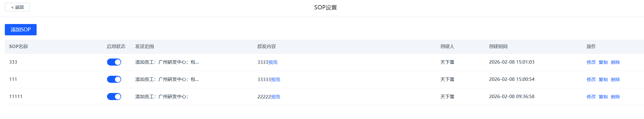644x119 pixels.
Task: Delete SOP 333 via 删除
Action: 615,62
